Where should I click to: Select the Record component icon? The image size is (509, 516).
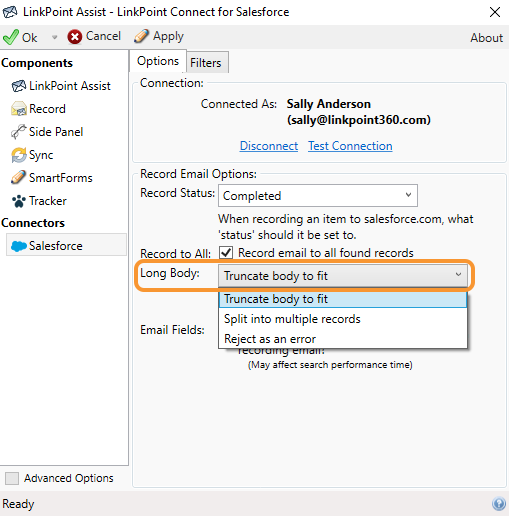(x=19, y=109)
